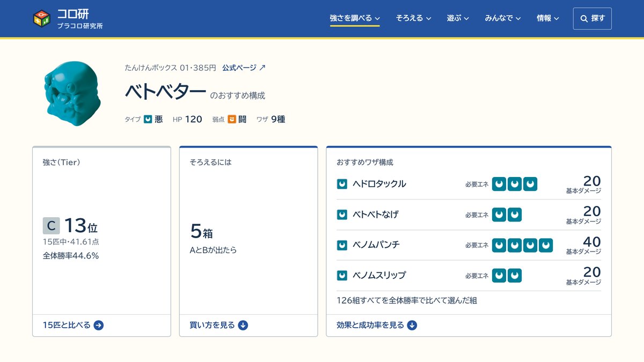
Task: Click the type icon beside ベトベトなげ
Action: point(342,215)
